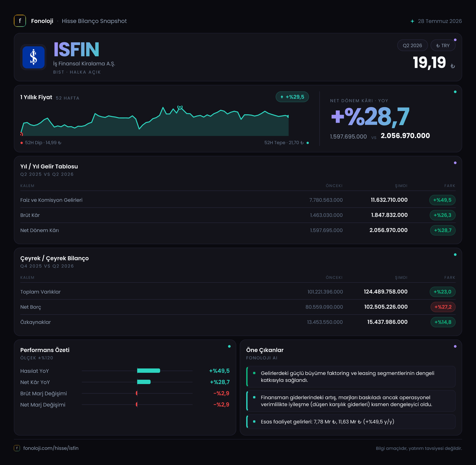Image resolution: width=476 pixels, height=465 pixels.
Task: Click the İş Bankası ISFIN company logo
Action: pyautogui.click(x=34, y=57)
